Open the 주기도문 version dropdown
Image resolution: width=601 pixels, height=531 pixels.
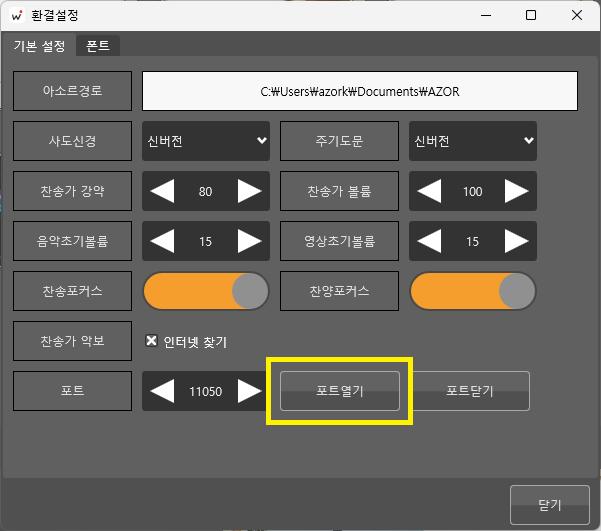(473, 141)
